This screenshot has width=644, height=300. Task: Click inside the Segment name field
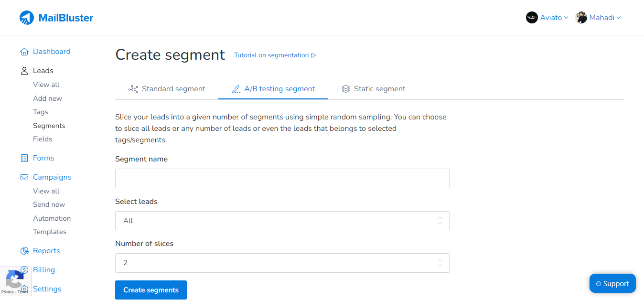pyautogui.click(x=282, y=178)
